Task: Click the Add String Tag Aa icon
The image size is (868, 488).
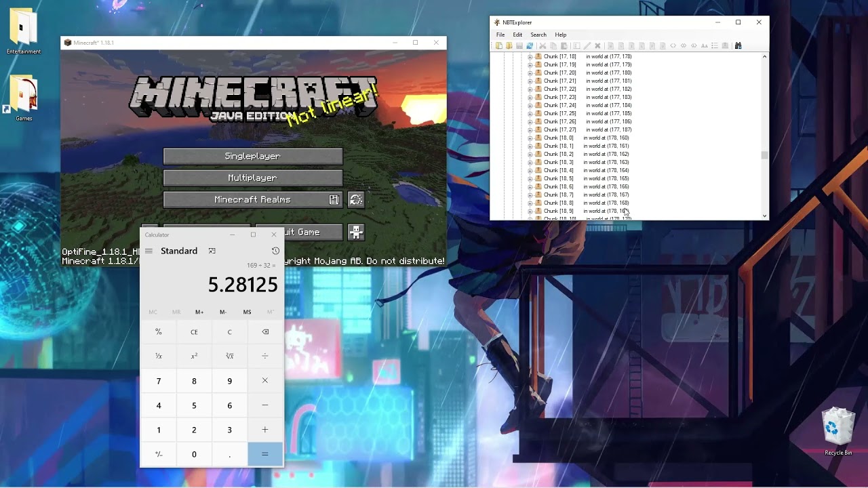Action: pyautogui.click(x=705, y=45)
